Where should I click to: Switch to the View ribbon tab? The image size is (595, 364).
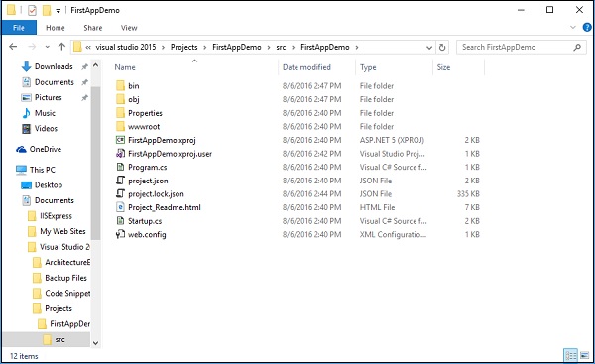tap(129, 28)
